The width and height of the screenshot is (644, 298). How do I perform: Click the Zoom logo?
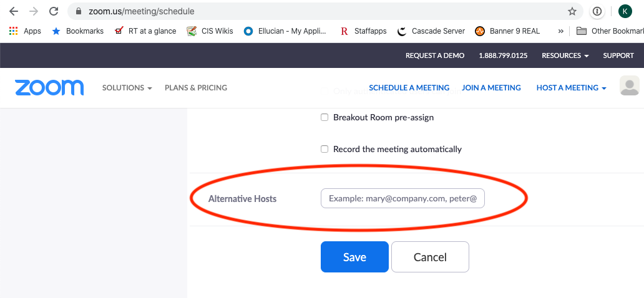pos(49,88)
